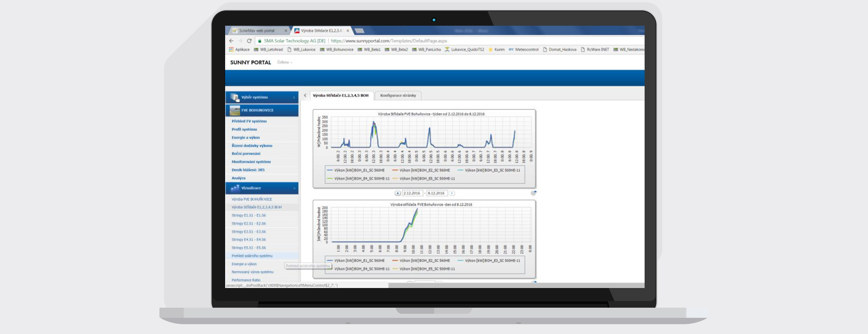This screenshot has height=334, width=868.
Task: Open the WB_Bela2 bookmark
Action: [x=396, y=49]
